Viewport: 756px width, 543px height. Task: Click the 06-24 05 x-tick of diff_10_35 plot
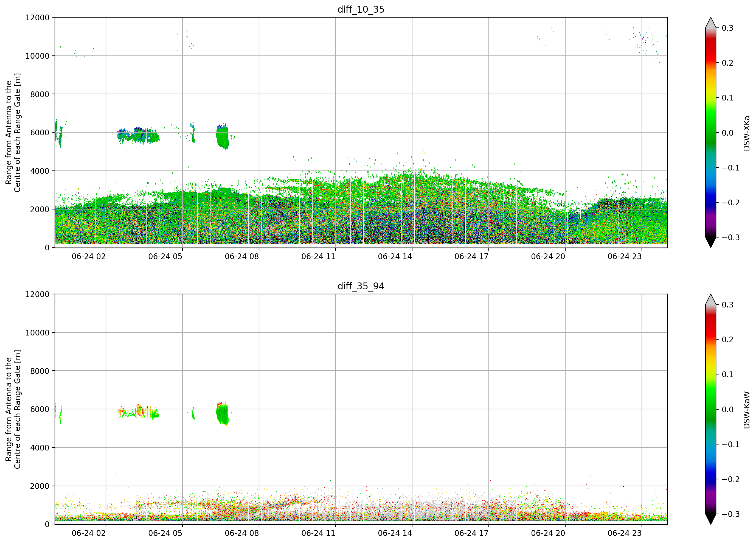click(165, 256)
